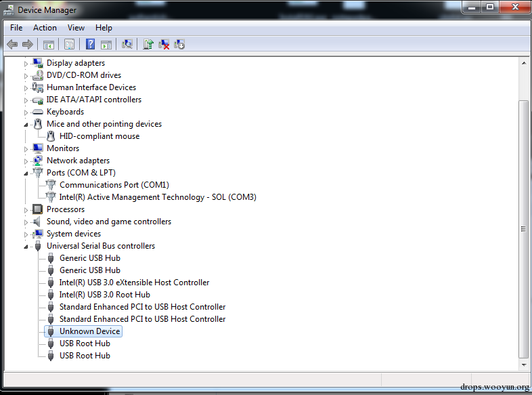The height and width of the screenshot is (395, 532).
Task: Click the System devices category icon
Action: point(38,234)
